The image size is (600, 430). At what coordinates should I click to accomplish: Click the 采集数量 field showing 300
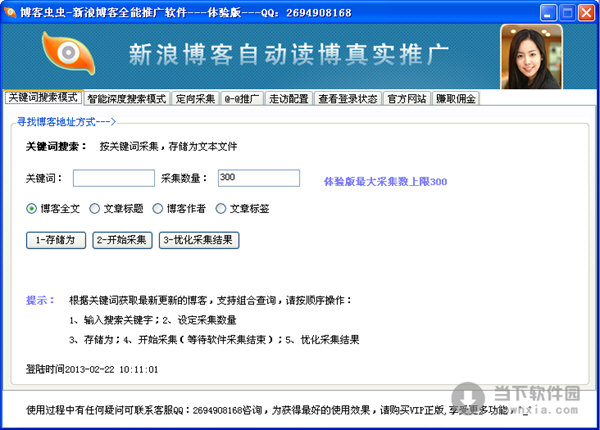pos(259,178)
